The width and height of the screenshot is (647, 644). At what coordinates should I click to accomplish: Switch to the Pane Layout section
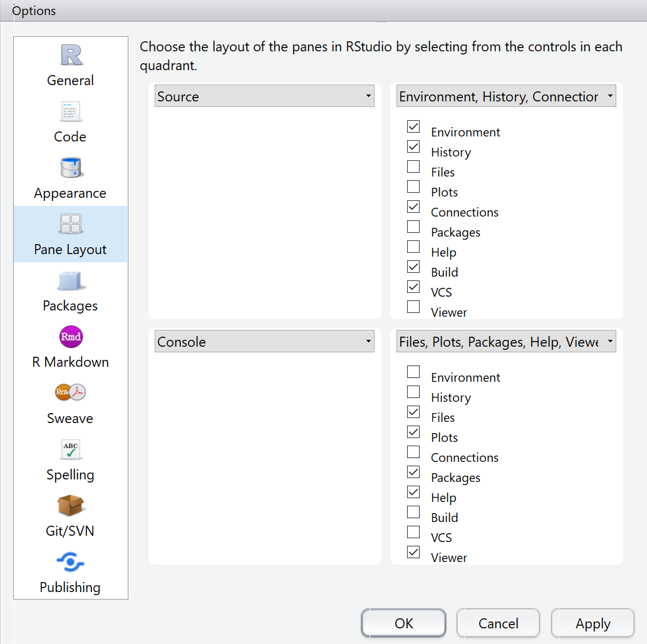(71, 234)
